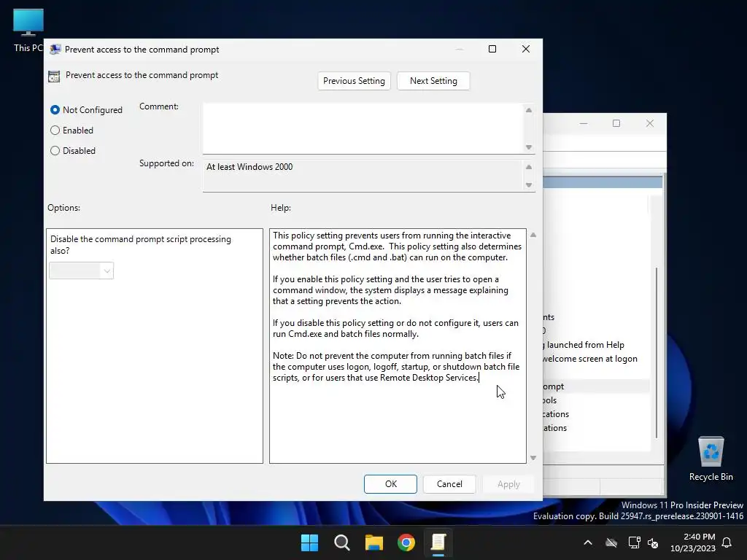Open This PC desktop icon
Screen dimensions: 747x560
pyautogui.click(x=28, y=31)
